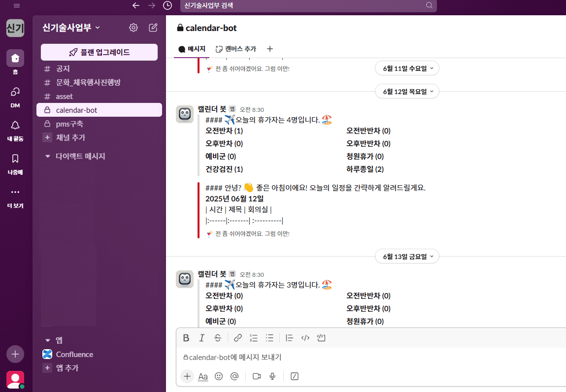566x392 pixels.
Task: Toggle bold formatting in the composer
Action: [186, 338]
